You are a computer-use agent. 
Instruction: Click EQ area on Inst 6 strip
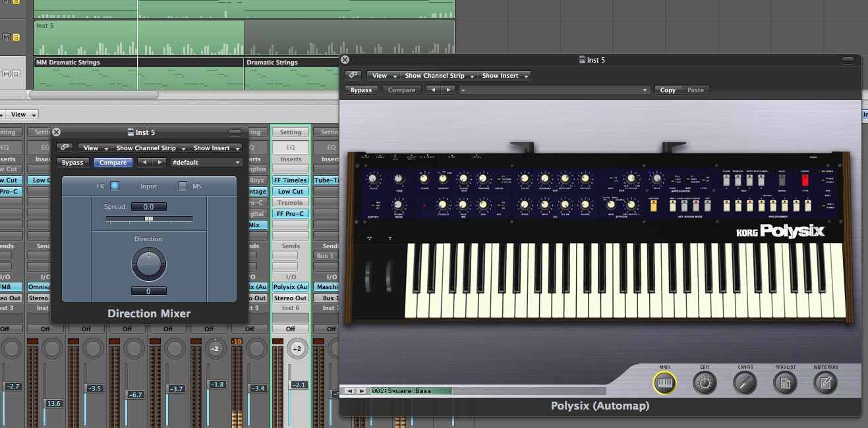coord(291,147)
